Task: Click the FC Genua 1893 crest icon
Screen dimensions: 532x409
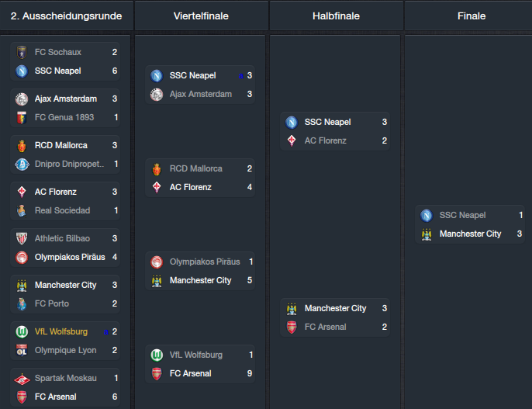Action: [x=22, y=117]
